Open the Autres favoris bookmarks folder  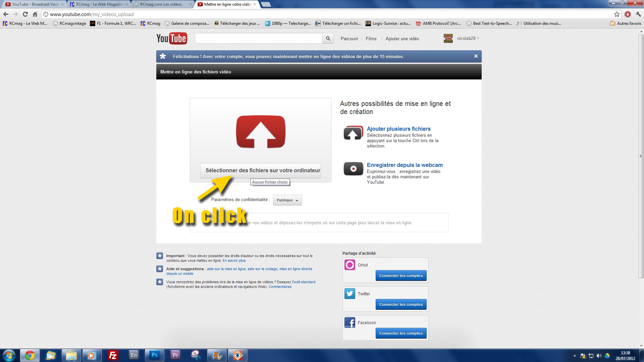[x=626, y=23]
